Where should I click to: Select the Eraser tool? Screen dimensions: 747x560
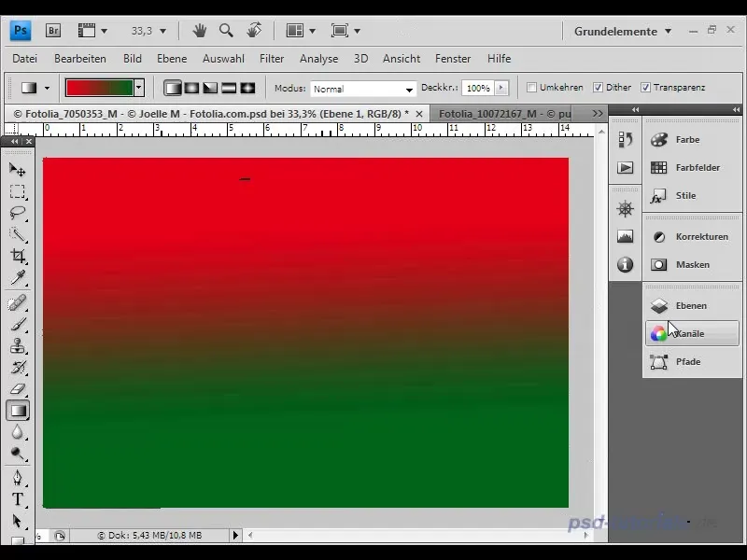[x=17, y=389]
